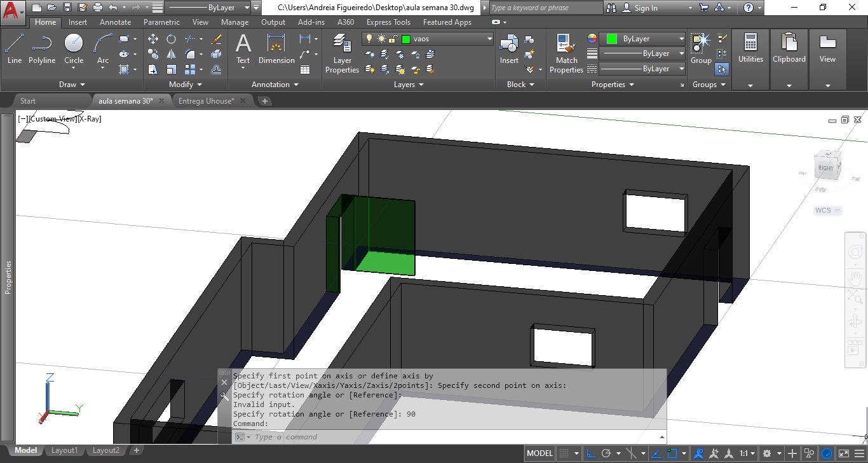Toggle Ortho mode in status bar
Screen dimensions: 868x463
coord(591,453)
